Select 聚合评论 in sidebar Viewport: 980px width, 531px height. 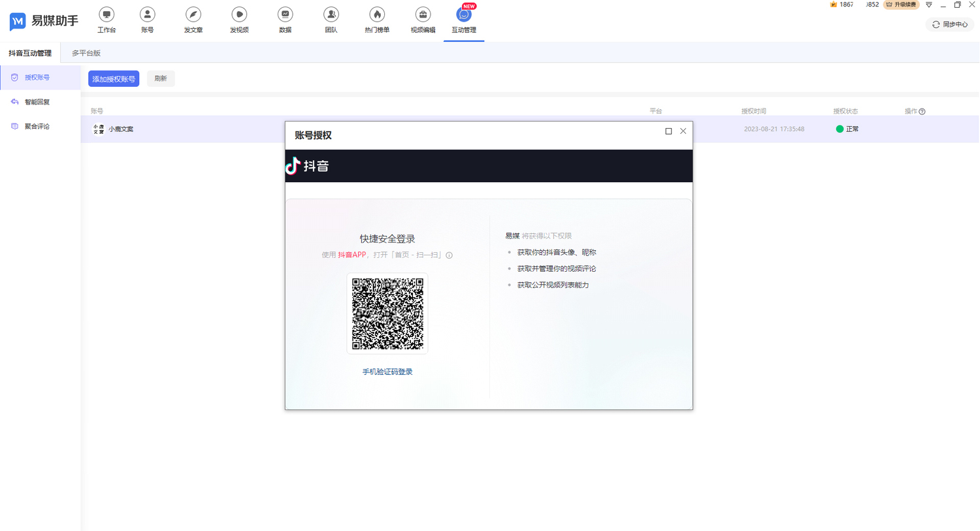41,127
